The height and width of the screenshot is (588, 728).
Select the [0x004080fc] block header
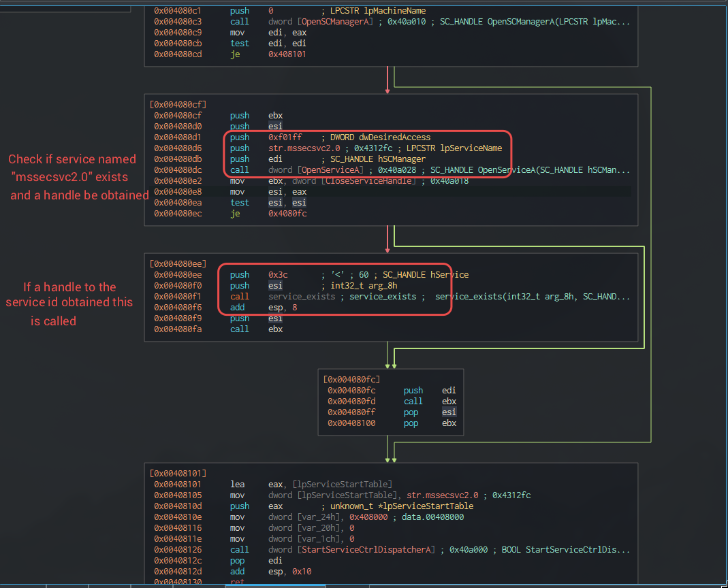click(x=351, y=379)
